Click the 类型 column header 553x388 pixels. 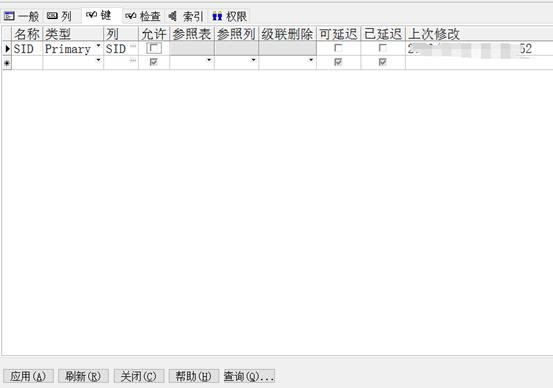(x=73, y=34)
